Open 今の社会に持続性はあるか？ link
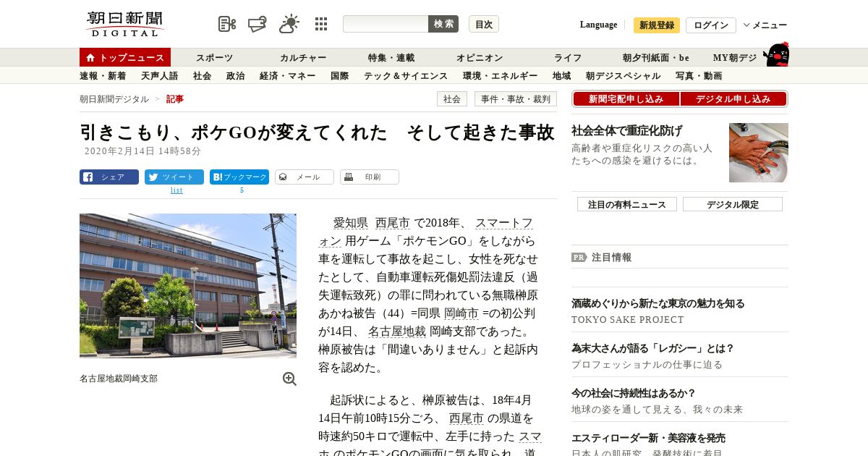868x456 pixels. [x=634, y=393]
